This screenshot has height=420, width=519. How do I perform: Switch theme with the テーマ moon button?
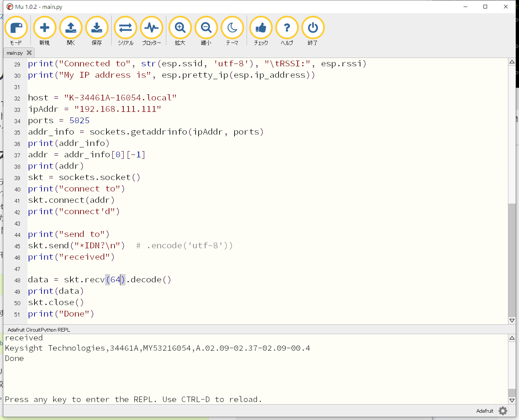pyautogui.click(x=232, y=31)
